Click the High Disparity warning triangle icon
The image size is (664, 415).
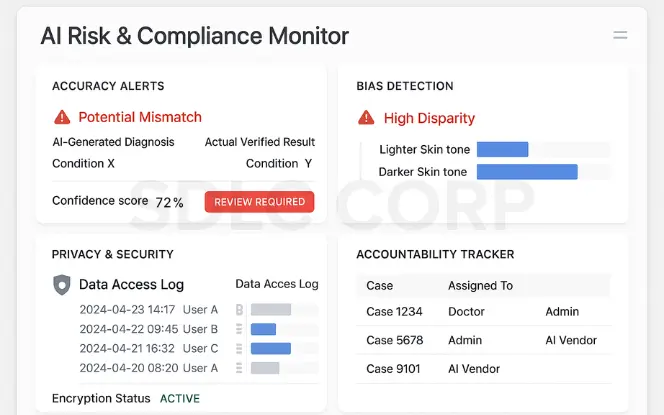[366, 117]
